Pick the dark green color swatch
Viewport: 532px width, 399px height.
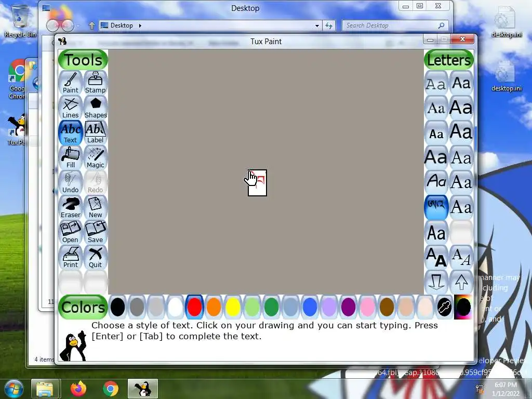(x=271, y=307)
